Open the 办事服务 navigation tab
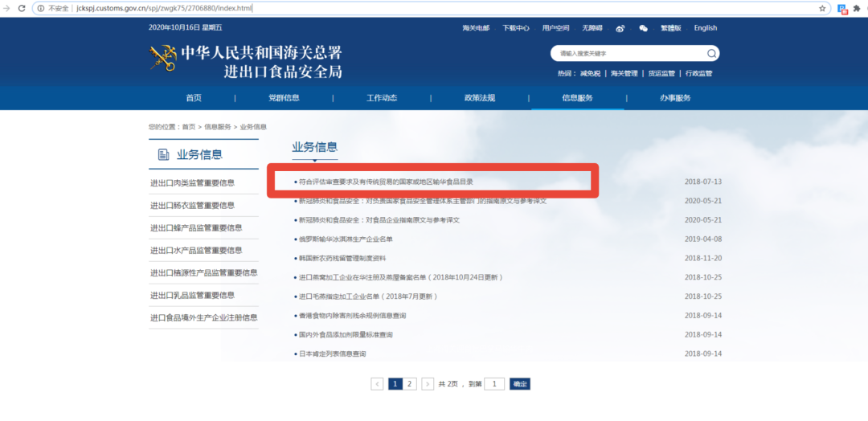The image size is (868, 421). click(675, 98)
